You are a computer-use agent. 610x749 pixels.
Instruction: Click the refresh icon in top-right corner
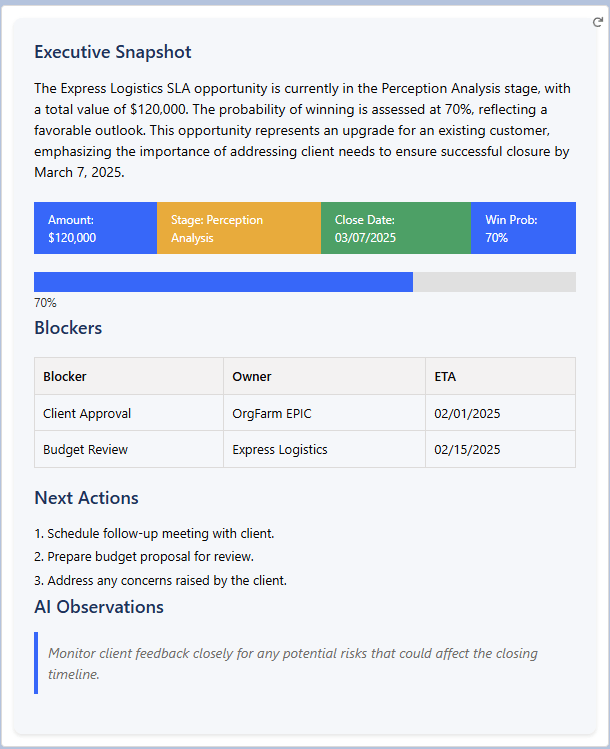597,23
